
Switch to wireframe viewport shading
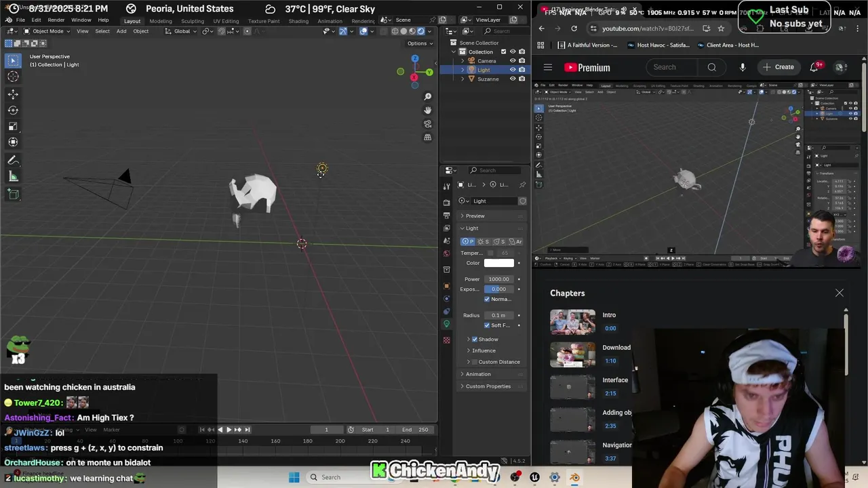coord(395,31)
